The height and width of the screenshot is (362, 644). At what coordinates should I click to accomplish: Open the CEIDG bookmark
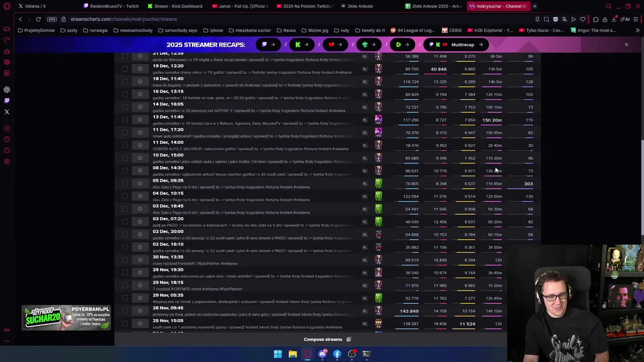(452, 30)
